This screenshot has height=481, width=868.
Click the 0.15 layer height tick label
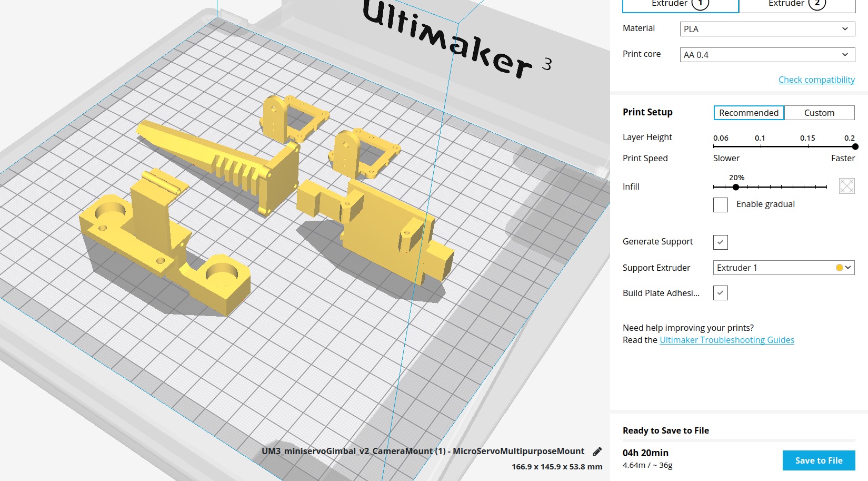click(x=807, y=138)
